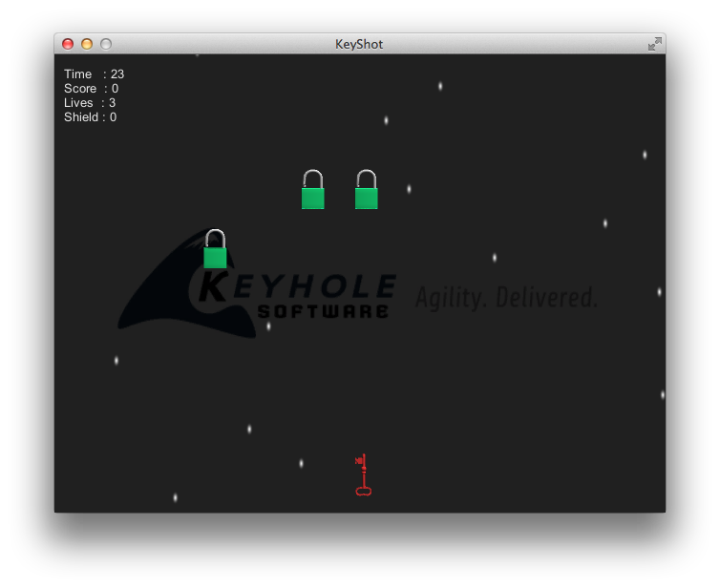Viewport: 720px width, 588px height.
Task: Click the Lives readout showing 3
Action: pos(90,103)
